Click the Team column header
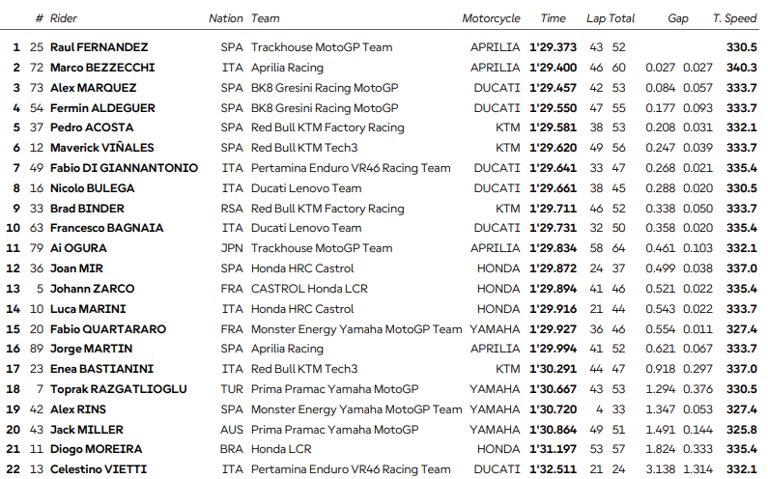 (265, 18)
